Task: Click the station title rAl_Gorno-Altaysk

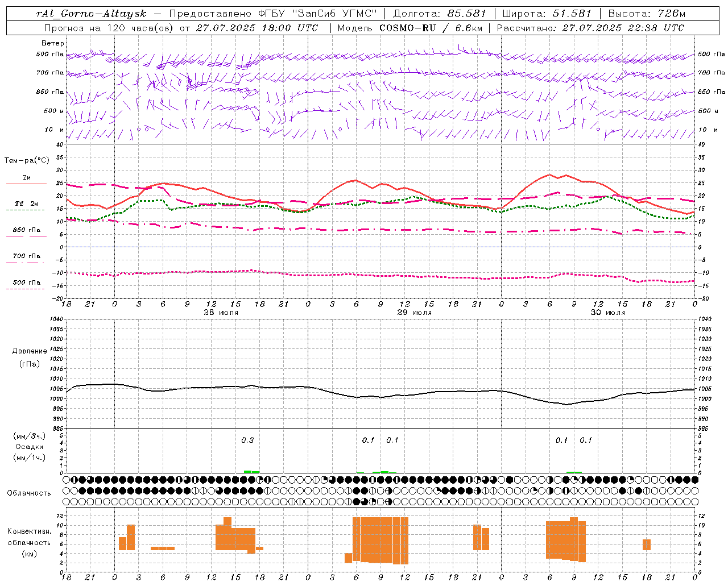Action: point(92,14)
